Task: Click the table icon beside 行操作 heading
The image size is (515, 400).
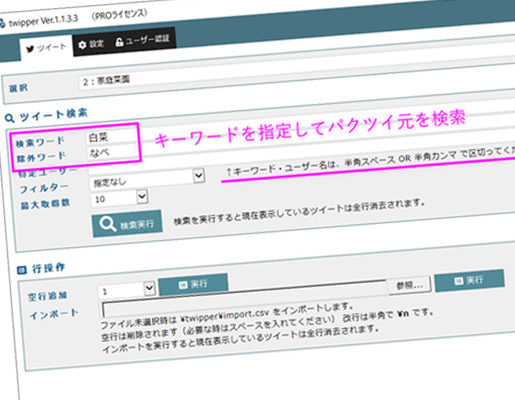Action: tap(22, 270)
